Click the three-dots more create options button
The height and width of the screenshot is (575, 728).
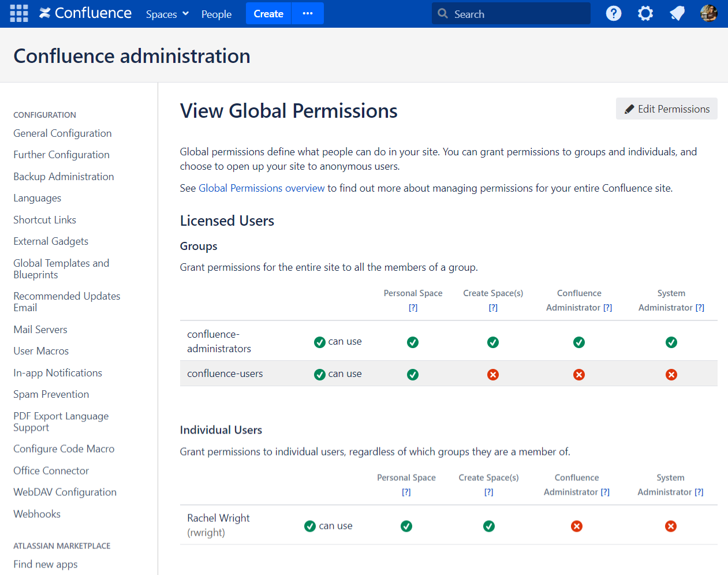[308, 13]
